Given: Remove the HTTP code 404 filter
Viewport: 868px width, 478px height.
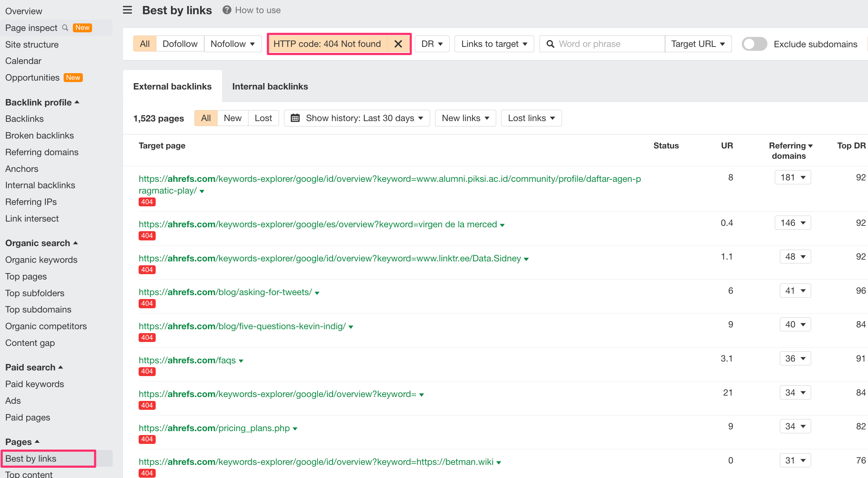Looking at the screenshot, I should [398, 44].
